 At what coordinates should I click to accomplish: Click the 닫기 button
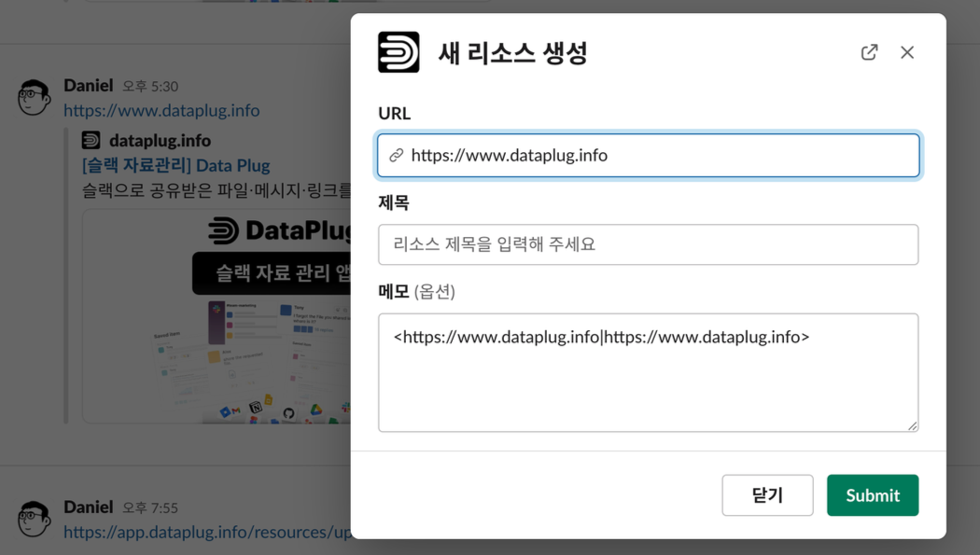[767, 495]
